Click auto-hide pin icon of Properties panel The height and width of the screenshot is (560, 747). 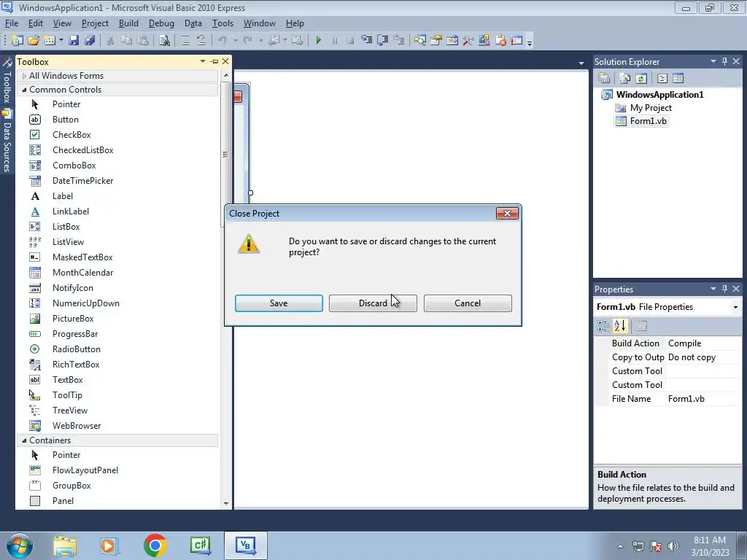click(724, 289)
